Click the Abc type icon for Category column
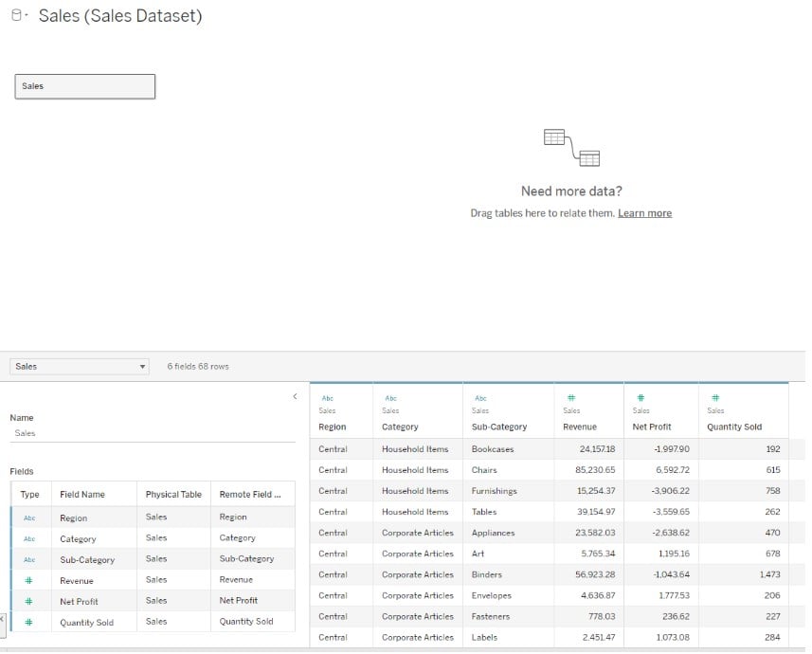Image resolution: width=812 pixels, height=654 pixels. [391, 398]
